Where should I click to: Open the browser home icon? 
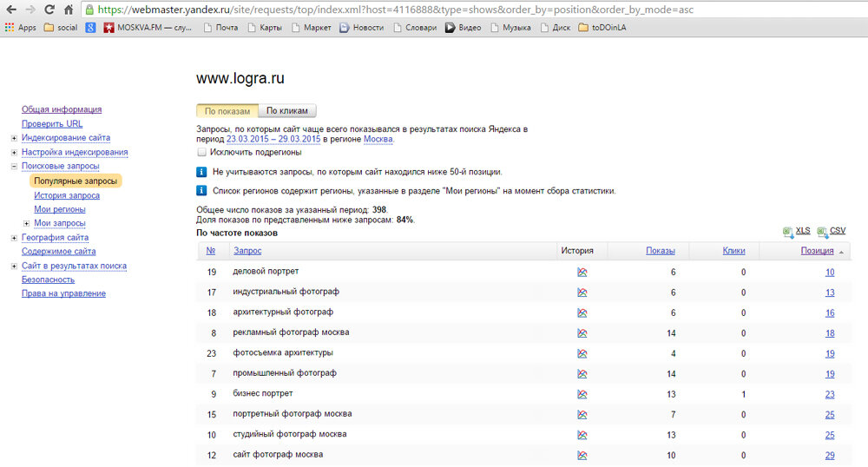pos(69,10)
